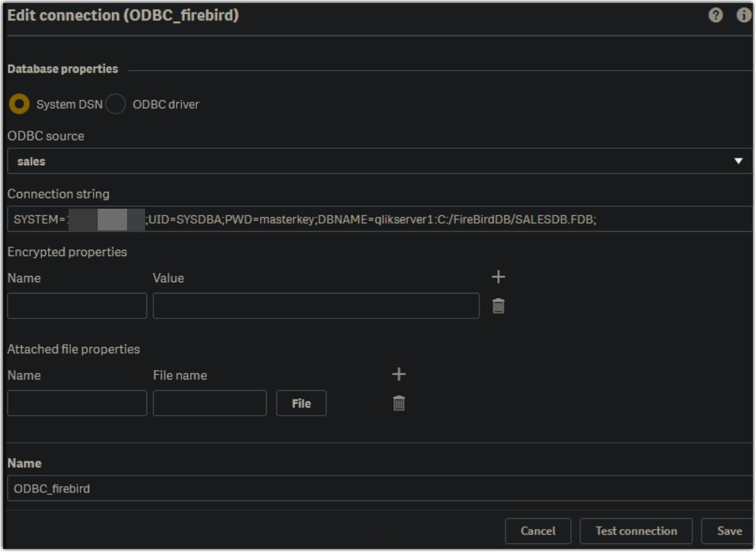
Task: Focus the attached file Name field
Action: (77, 403)
